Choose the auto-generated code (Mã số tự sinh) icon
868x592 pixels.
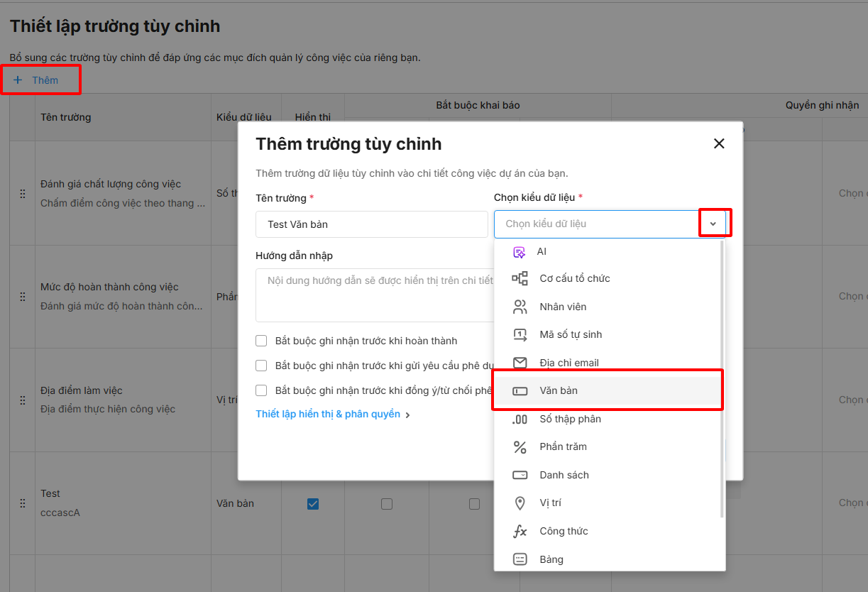(x=520, y=334)
